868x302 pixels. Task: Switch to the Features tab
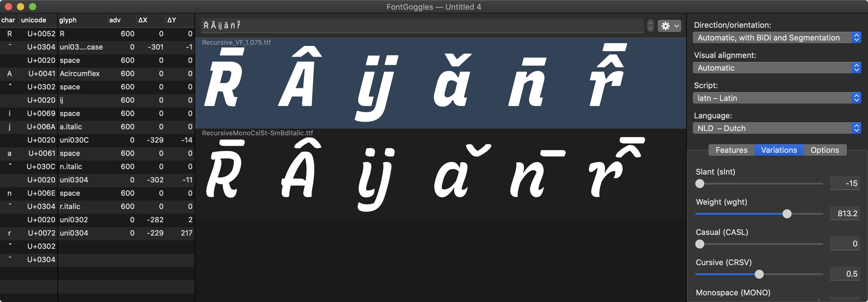[x=731, y=150]
